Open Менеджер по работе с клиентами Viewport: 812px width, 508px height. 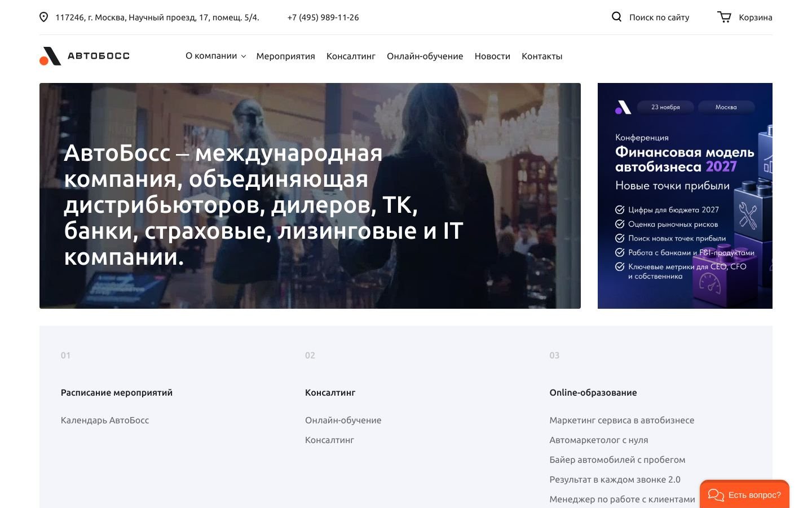point(623,499)
